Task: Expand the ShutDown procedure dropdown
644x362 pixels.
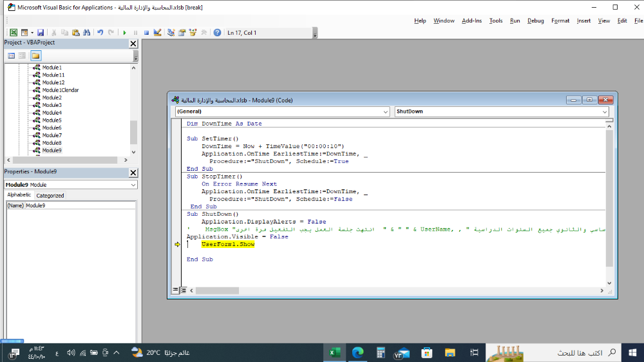Action: tap(604, 111)
